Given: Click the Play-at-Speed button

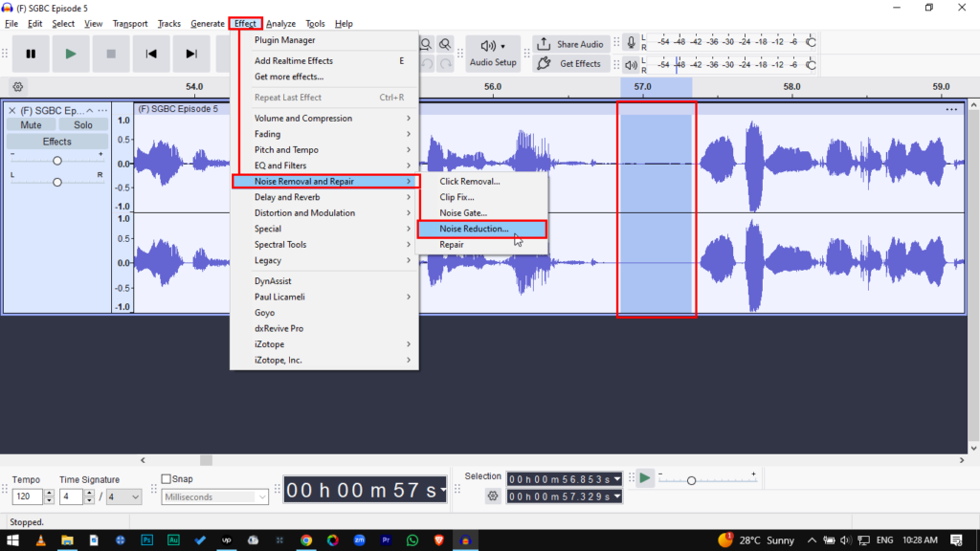Looking at the screenshot, I should pos(645,477).
